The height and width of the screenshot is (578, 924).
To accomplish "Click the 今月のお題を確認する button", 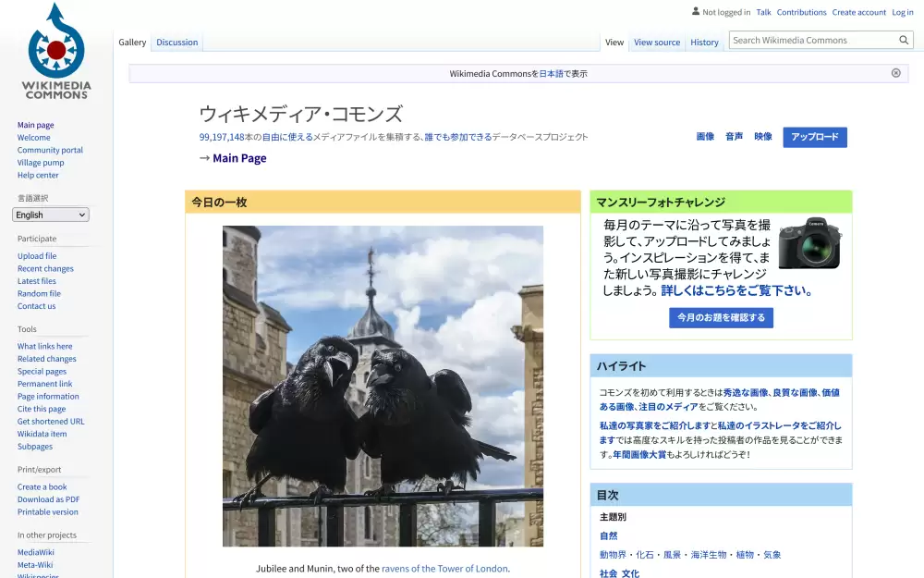I will pyautogui.click(x=721, y=317).
